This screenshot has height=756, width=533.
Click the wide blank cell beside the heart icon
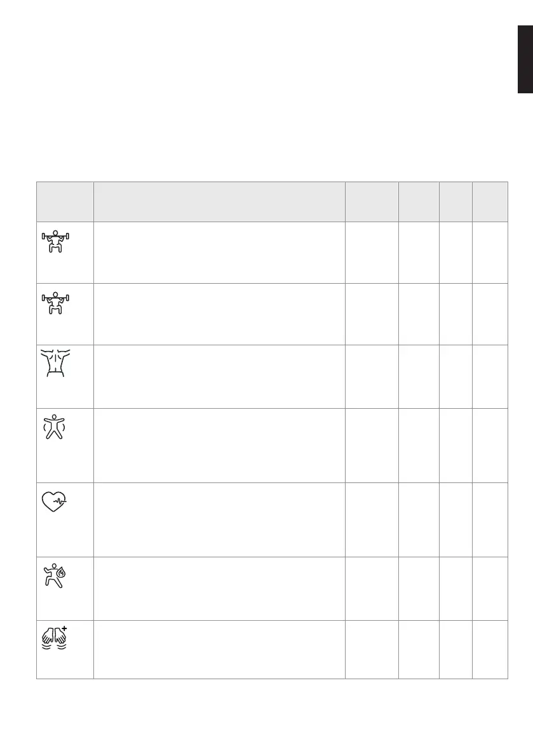pyautogui.click(x=219, y=520)
